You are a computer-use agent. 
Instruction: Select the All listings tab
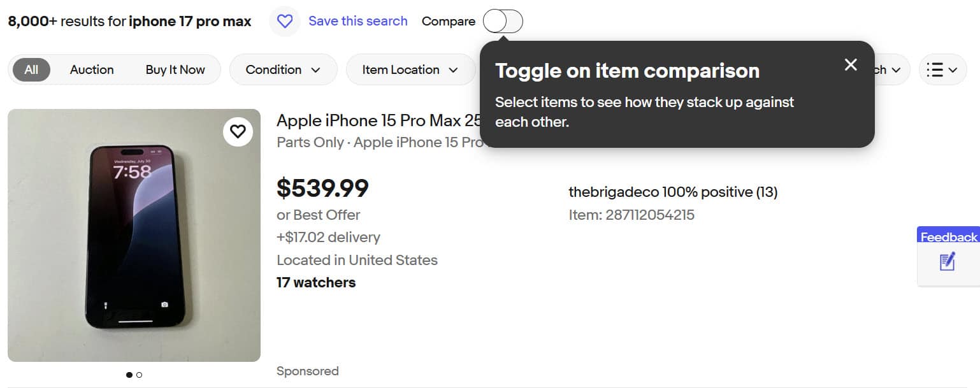coord(31,69)
